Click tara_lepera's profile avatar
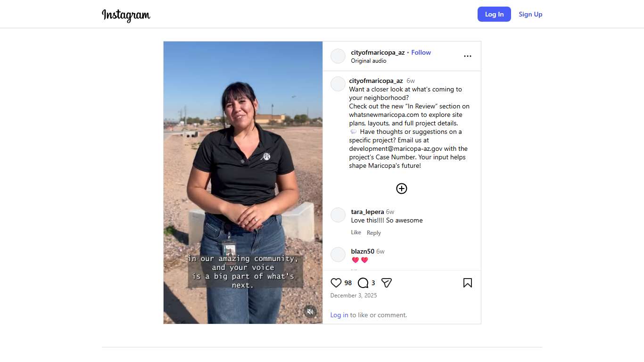Screen dimensions: 644x362 tap(338, 215)
